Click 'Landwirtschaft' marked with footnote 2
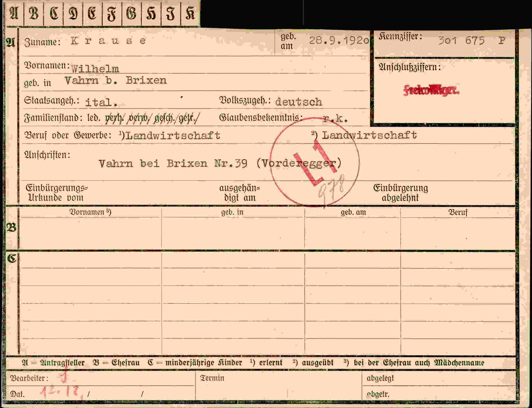The height and width of the screenshot is (408, 532). click(x=369, y=135)
